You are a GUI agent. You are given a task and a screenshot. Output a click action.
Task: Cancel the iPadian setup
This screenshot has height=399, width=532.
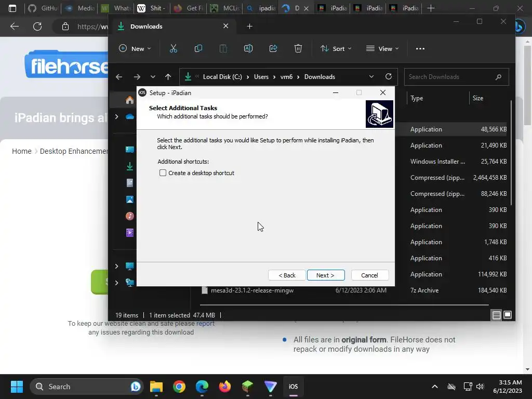tap(370, 275)
